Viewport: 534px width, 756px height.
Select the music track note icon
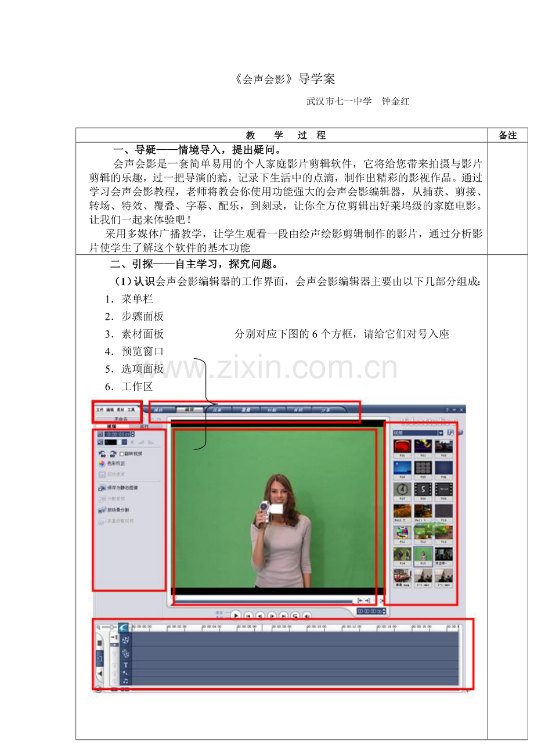[125, 681]
